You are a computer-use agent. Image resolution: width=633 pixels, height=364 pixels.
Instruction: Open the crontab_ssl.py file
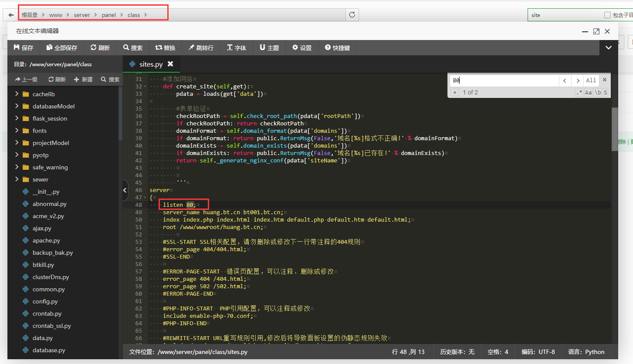click(51, 326)
